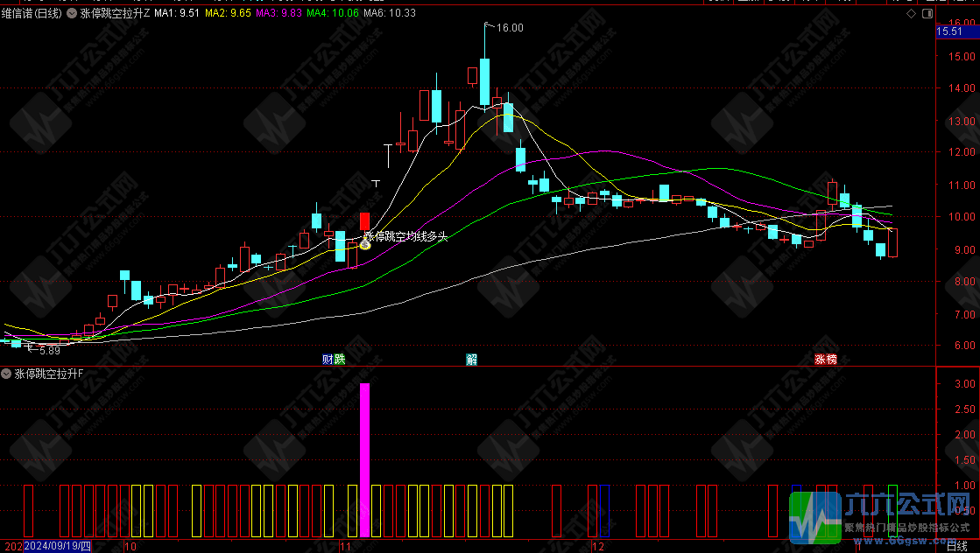This screenshot has height=553, width=980.
Task: Click the 跌 event marker icon
Action: [339, 359]
